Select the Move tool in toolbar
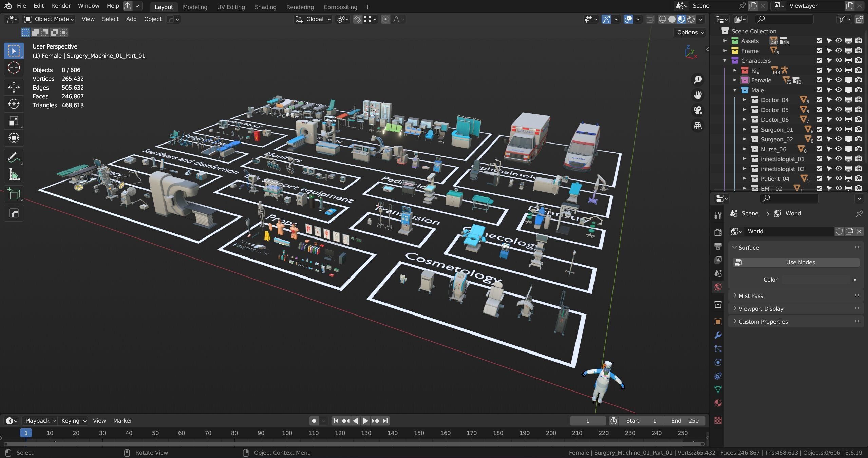This screenshot has width=868, height=458. tap(14, 87)
